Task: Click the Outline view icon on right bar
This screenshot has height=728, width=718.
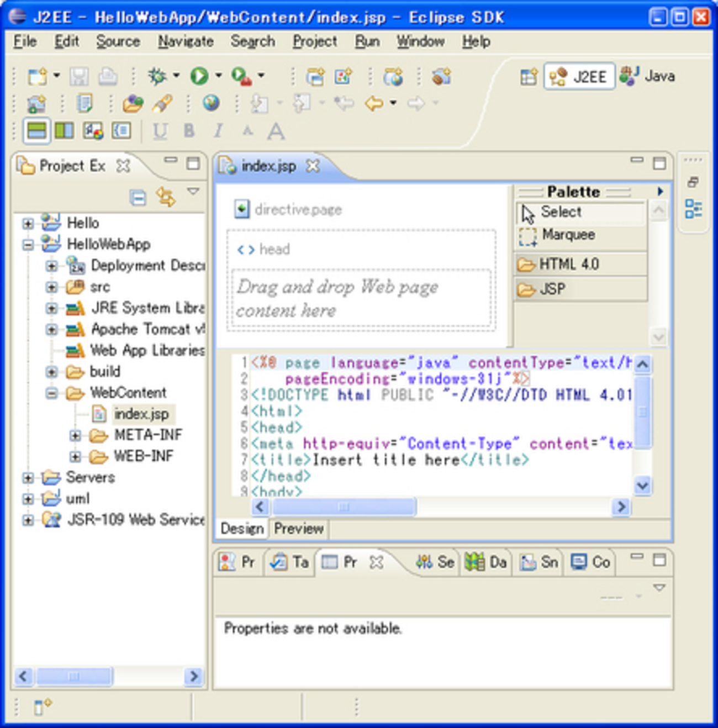Action: (x=694, y=209)
